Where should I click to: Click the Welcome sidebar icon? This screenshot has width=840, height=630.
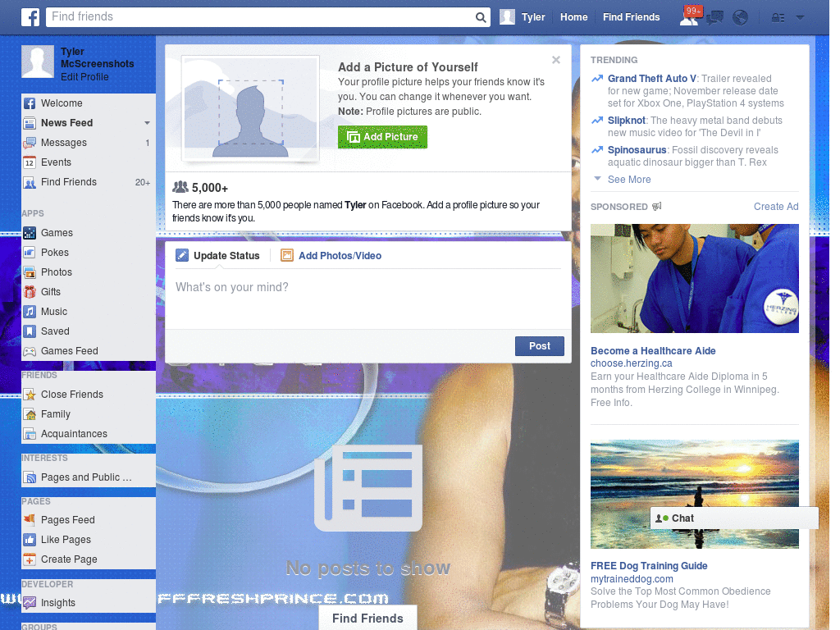30,103
